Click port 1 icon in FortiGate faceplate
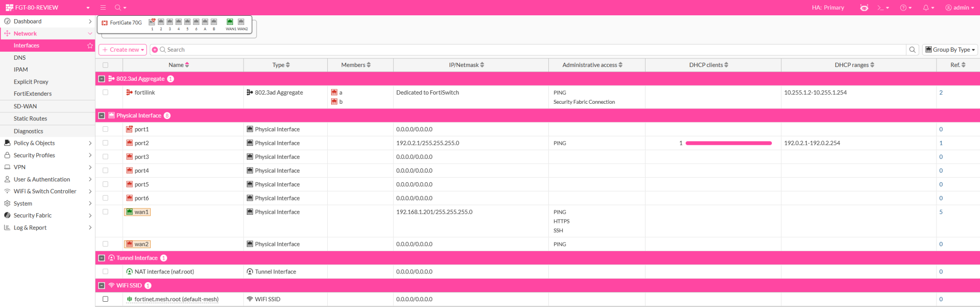The width and height of the screenshot is (980, 307). [152, 22]
